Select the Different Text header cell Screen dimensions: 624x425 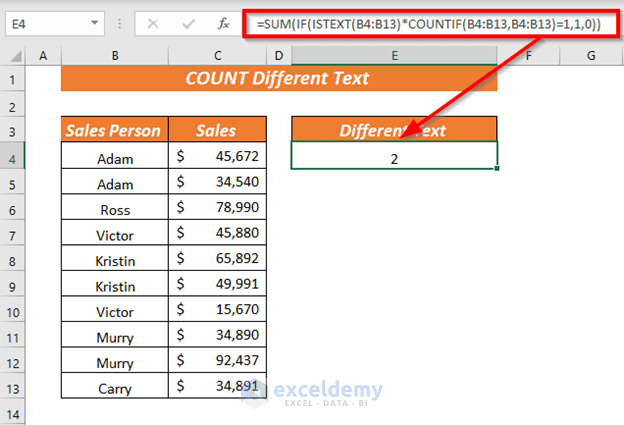(394, 130)
